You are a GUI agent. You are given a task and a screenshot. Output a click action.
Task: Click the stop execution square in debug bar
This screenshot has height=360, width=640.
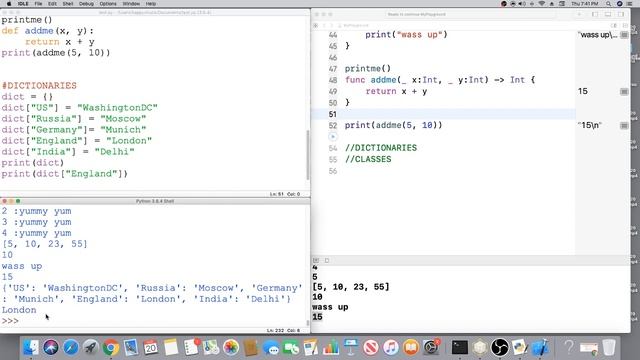pyautogui.click(x=327, y=260)
